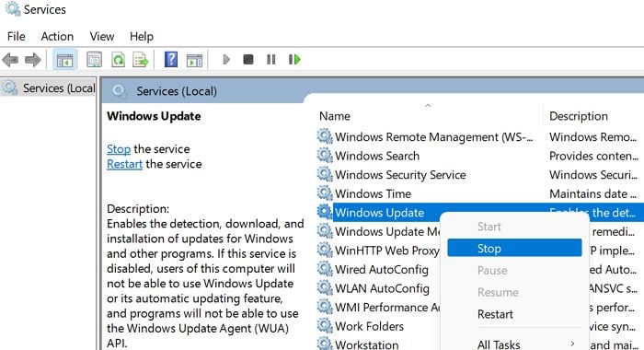The height and width of the screenshot is (350, 644).
Task: Click the Refresh toolbar icon
Action: (119, 60)
